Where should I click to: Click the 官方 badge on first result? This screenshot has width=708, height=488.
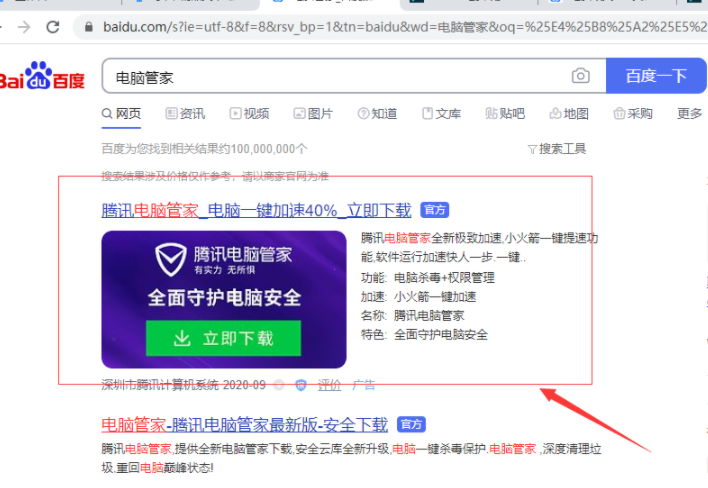pyautogui.click(x=434, y=210)
